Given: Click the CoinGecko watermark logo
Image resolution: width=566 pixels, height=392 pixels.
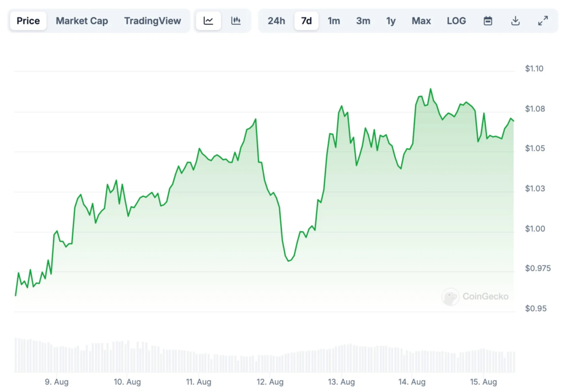Looking at the screenshot, I should (475, 296).
